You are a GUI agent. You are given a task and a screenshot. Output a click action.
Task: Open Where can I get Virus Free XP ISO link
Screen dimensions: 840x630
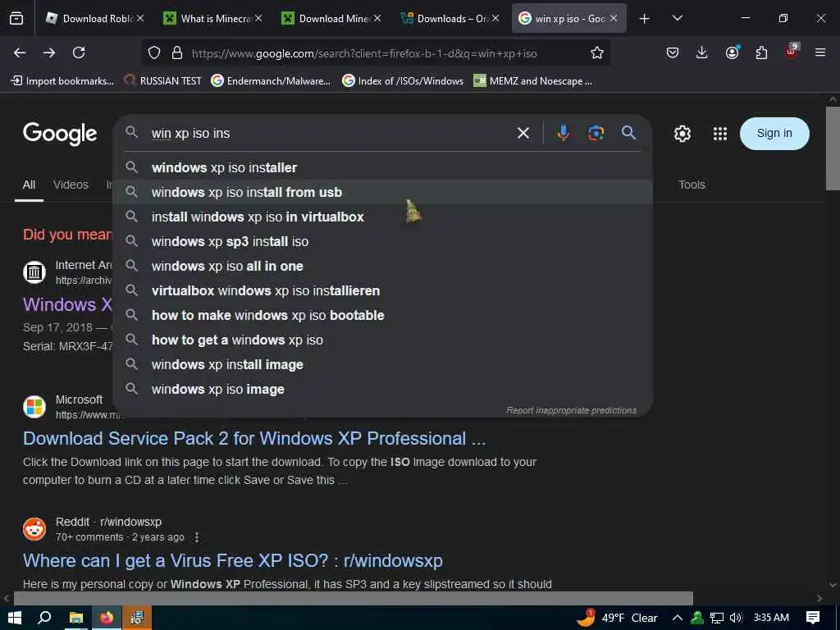click(x=232, y=561)
